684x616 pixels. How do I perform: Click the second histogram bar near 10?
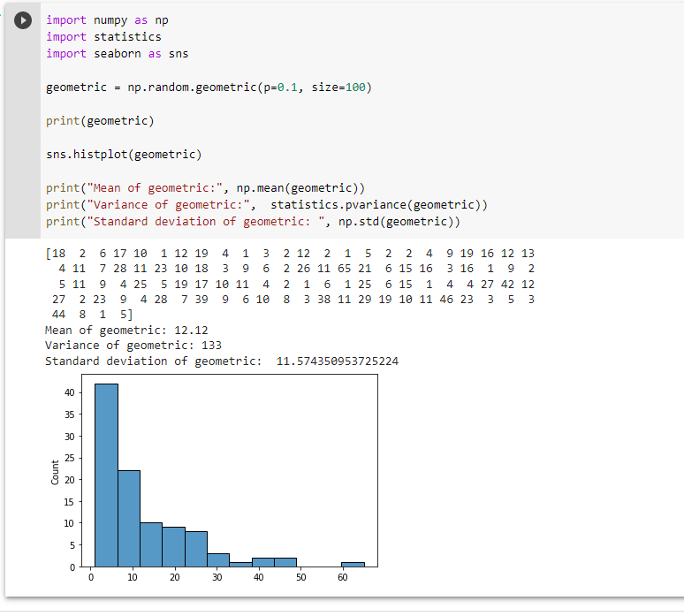click(x=129, y=519)
